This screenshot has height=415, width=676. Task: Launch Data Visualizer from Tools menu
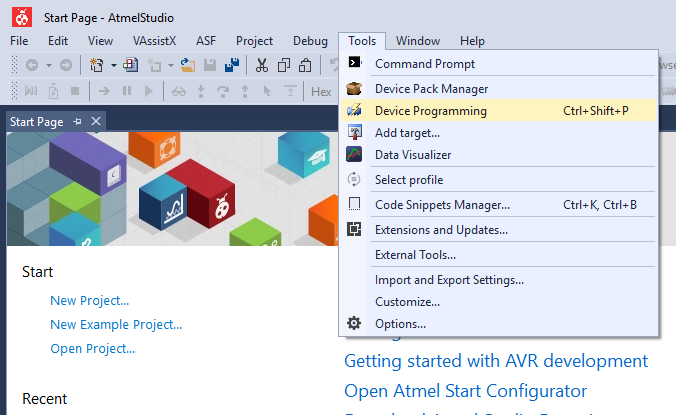coord(499,155)
